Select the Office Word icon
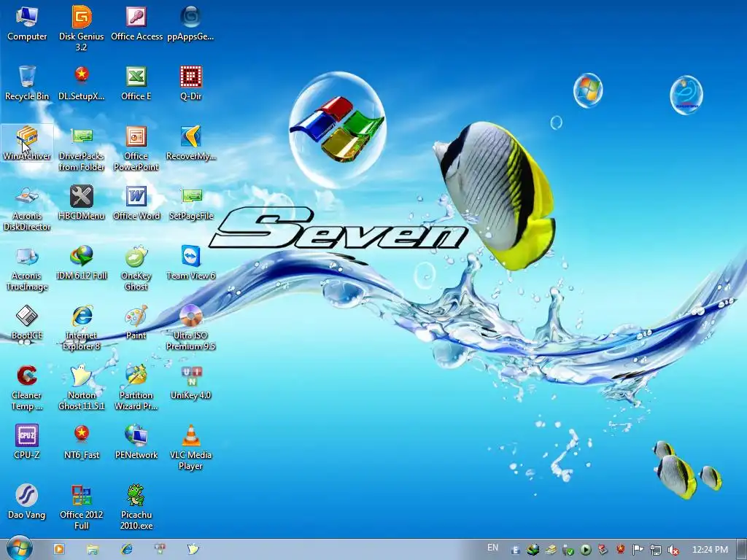Viewport: 747px width, 560px height. click(x=136, y=203)
